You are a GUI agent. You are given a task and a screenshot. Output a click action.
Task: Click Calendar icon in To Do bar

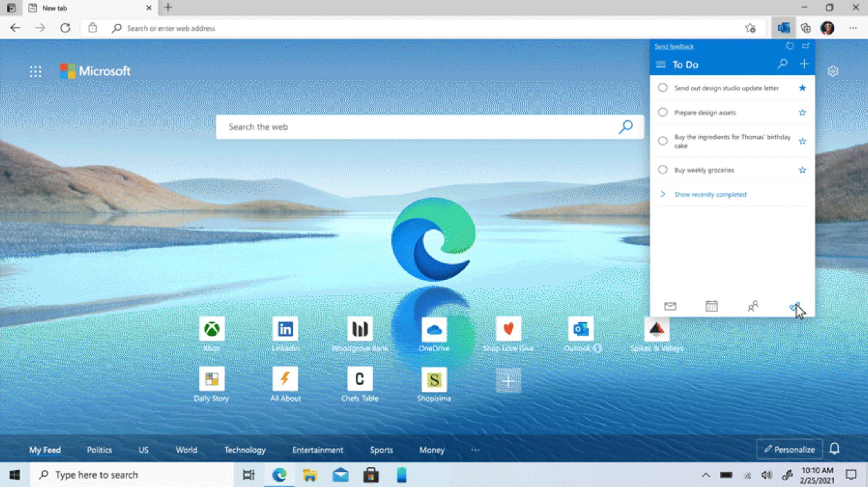tap(711, 306)
